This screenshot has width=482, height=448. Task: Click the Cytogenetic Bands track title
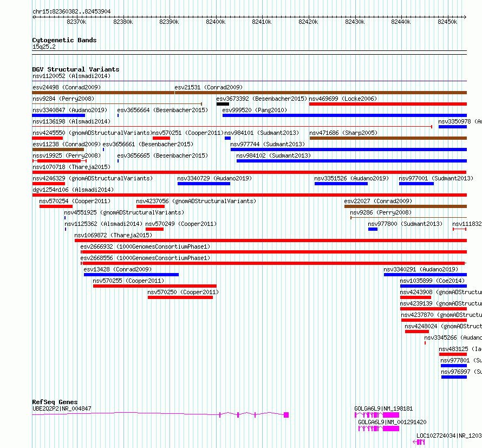pyautogui.click(x=64, y=40)
